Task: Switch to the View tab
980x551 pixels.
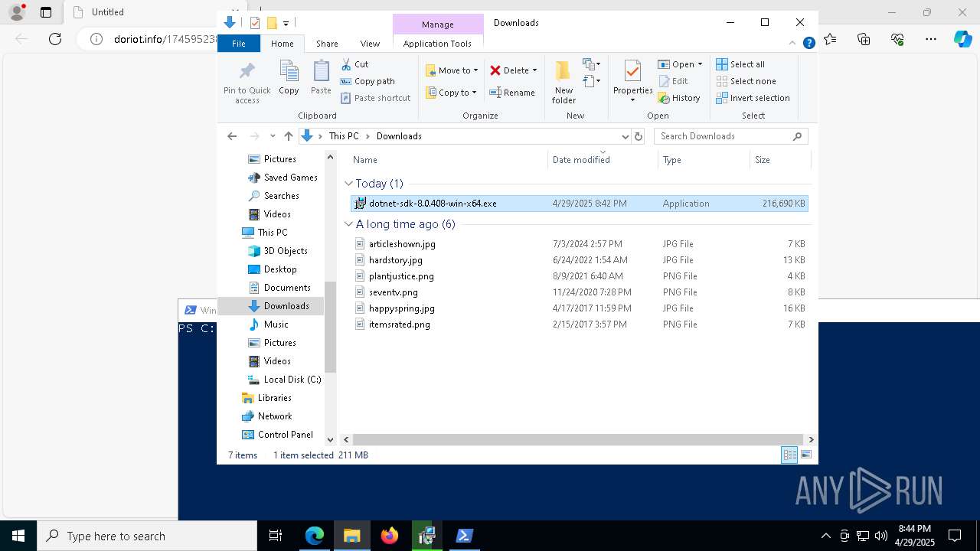Action: 370,44
